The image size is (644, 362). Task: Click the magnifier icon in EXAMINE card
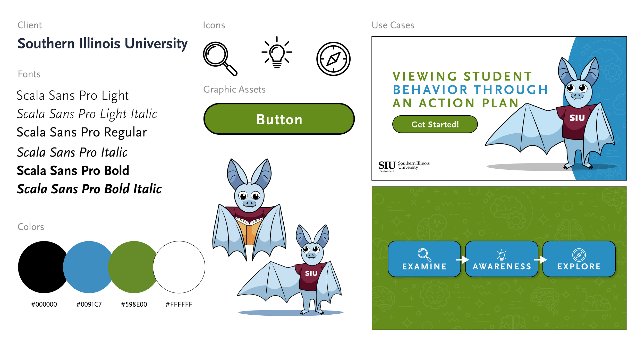pyautogui.click(x=424, y=255)
